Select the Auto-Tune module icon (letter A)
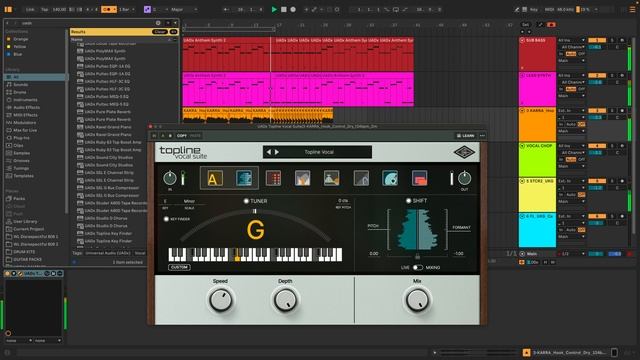 coord(215,178)
